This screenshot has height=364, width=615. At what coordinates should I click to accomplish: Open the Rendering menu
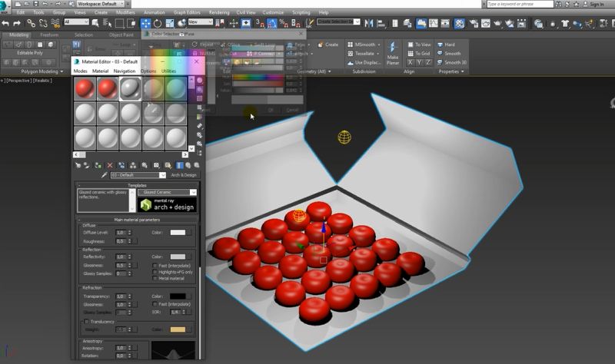219,12
